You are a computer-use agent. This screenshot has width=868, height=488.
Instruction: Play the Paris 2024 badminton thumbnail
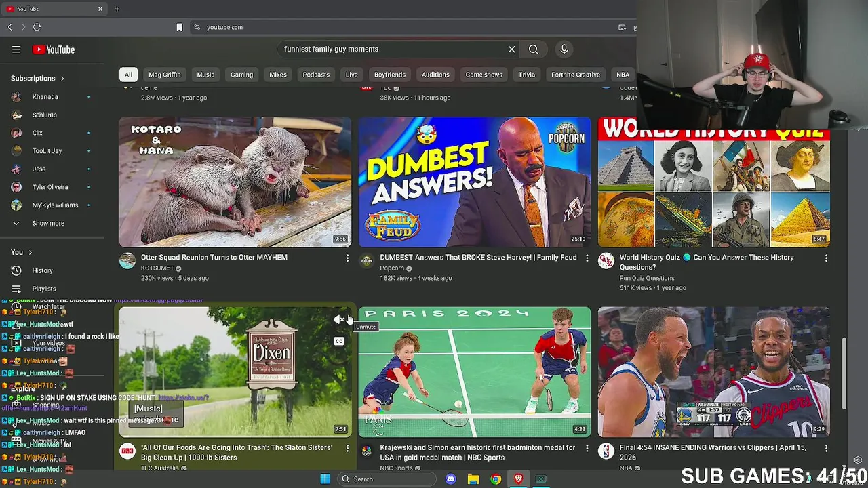tap(475, 371)
